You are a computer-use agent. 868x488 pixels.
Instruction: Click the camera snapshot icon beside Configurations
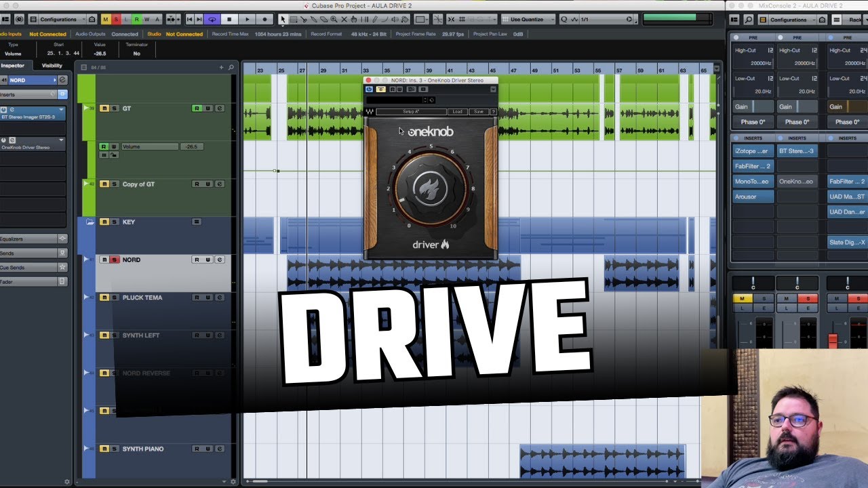click(x=92, y=19)
